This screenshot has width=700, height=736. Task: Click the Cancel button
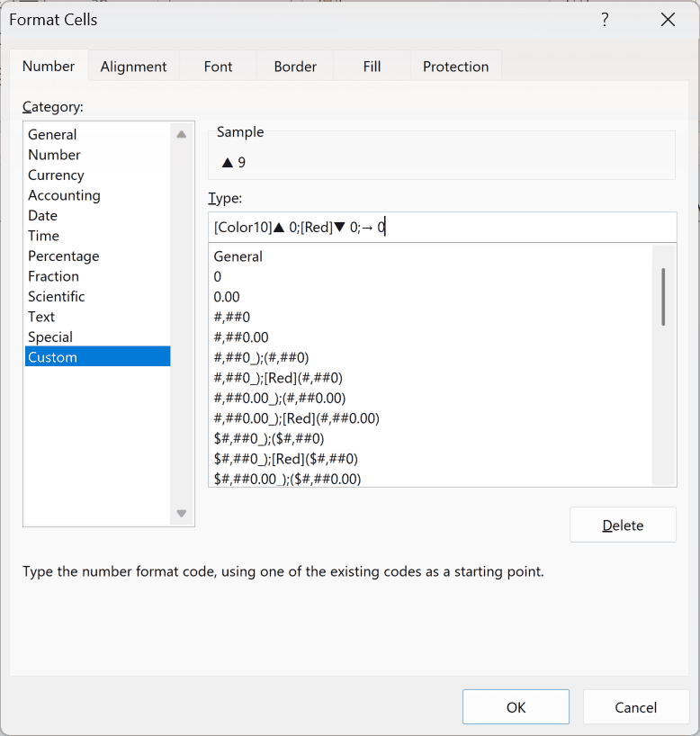point(636,707)
